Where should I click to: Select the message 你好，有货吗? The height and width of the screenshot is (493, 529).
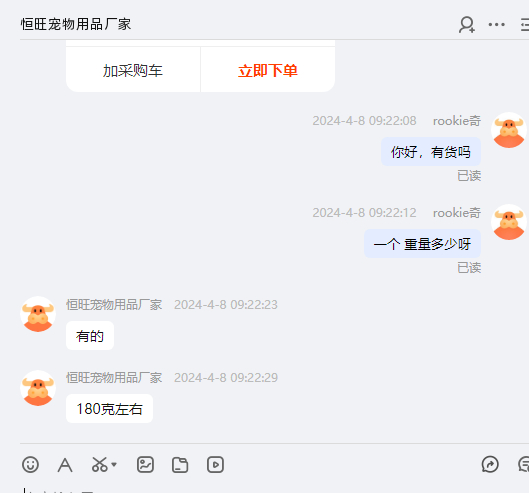pyautogui.click(x=431, y=152)
